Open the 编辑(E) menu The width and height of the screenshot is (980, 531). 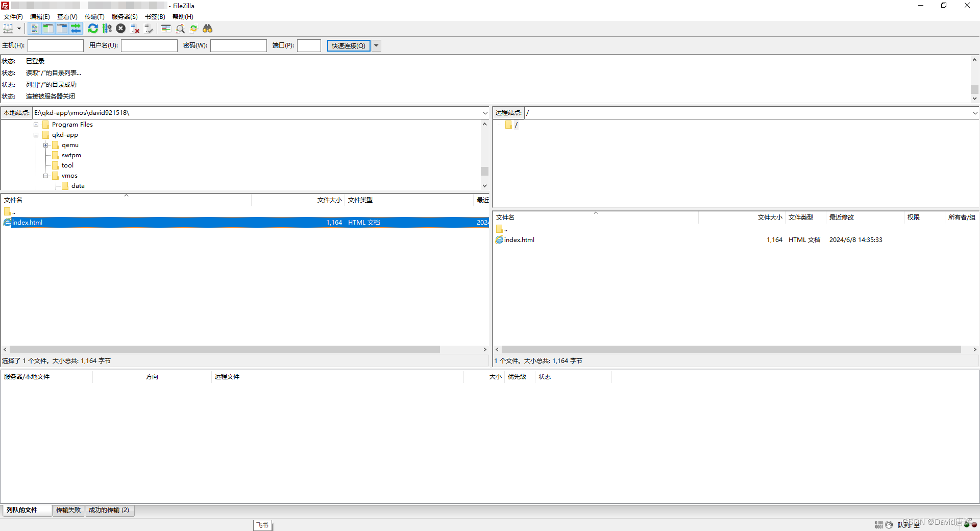coord(40,17)
